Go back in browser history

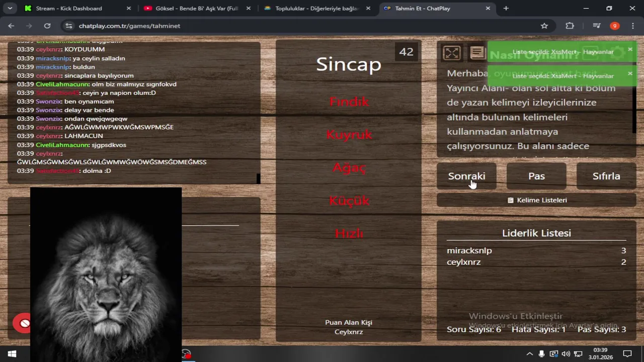(x=11, y=26)
